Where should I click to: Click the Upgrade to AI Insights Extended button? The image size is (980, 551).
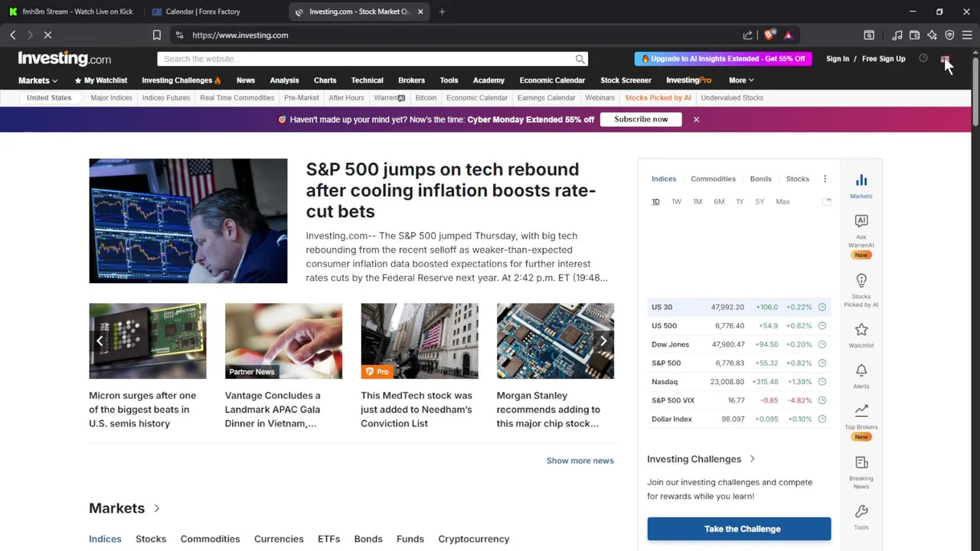pos(724,59)
